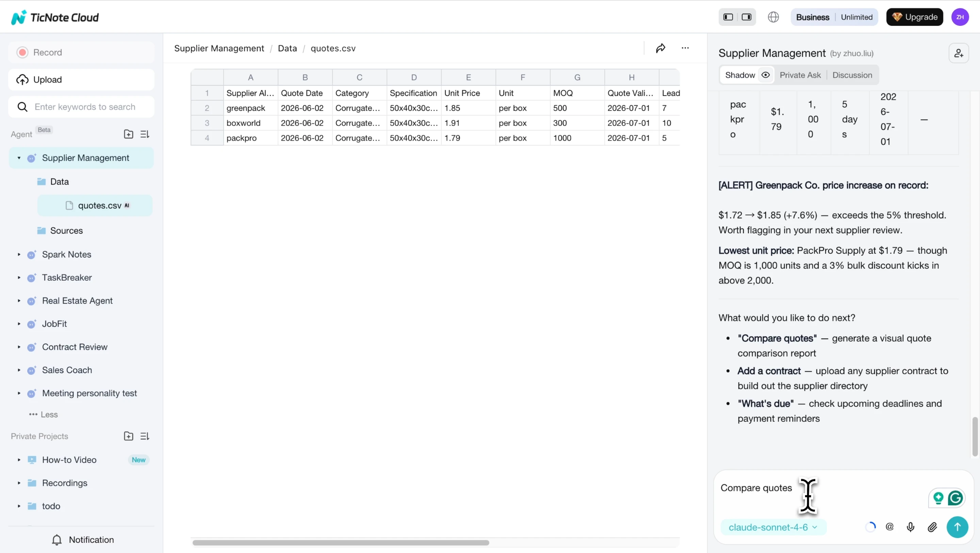The height and width of the screenshot is (553, 980).
Task: Open the ZH user avatar menu
Action: pos(960,17)
